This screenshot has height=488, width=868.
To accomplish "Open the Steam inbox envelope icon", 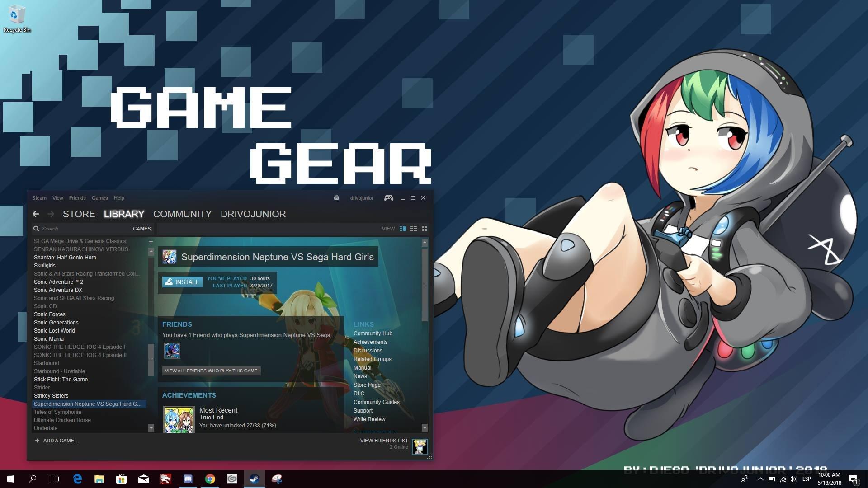I will 336,198.
